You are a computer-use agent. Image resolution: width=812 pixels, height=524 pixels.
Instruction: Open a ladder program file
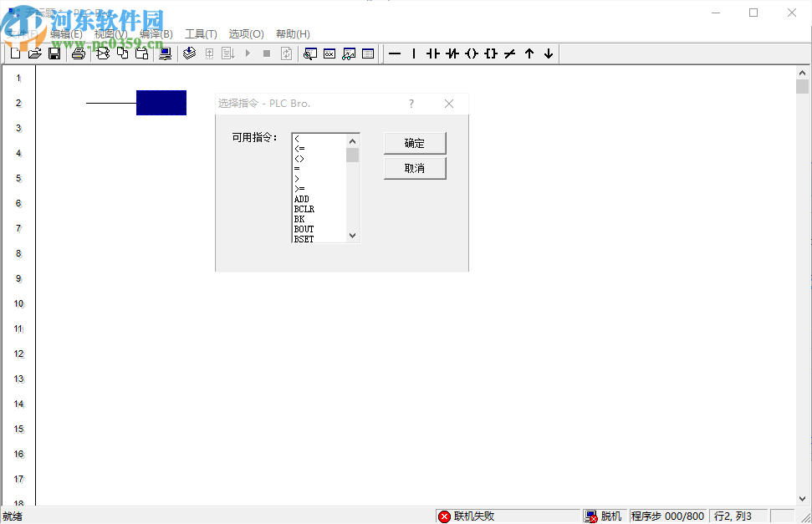coord(34,53)
